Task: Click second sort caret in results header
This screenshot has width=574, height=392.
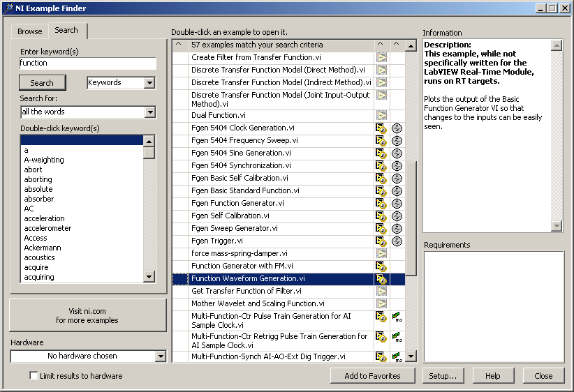Action: (381, 45)
